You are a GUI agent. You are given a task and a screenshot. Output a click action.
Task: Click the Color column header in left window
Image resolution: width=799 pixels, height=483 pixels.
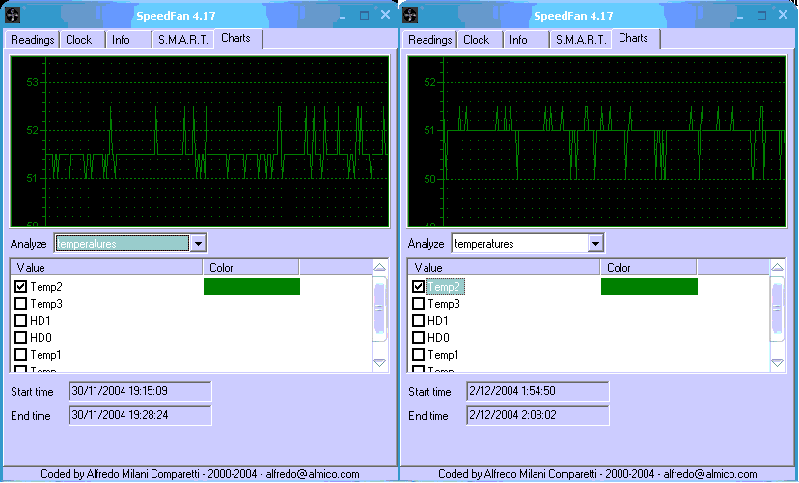pos(251,267)
